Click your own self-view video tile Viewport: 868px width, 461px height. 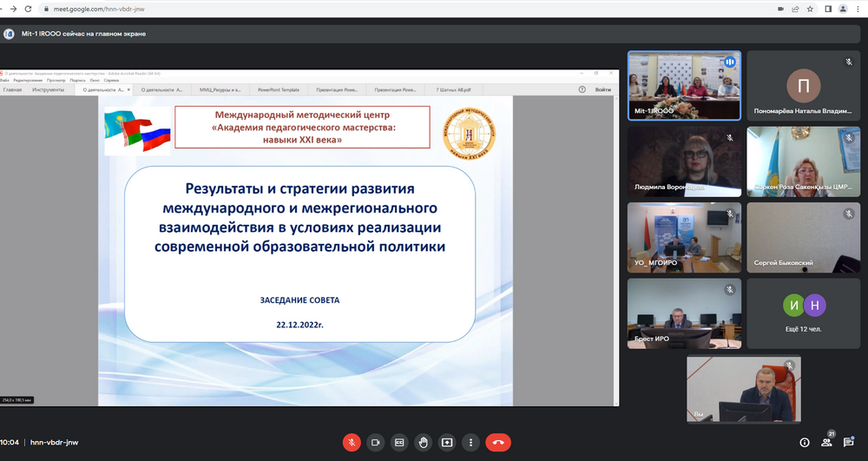(x=744, y=389)
